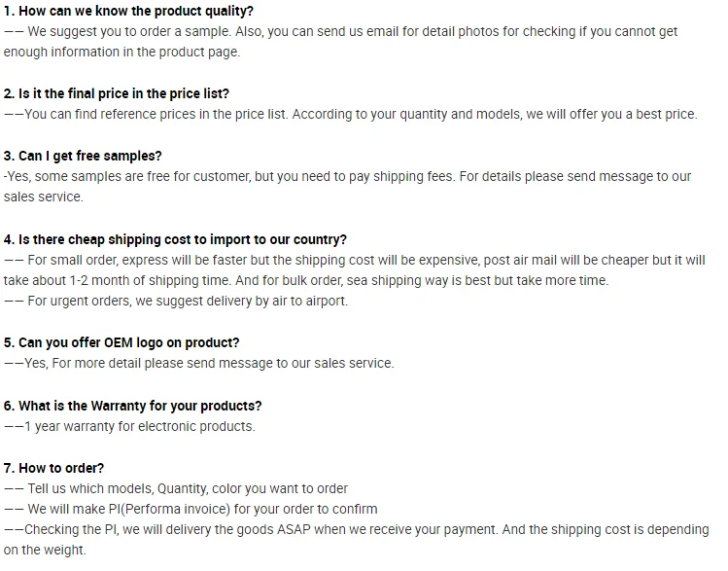Select the cheap shipping cost question heading
The height and width of the screenshot is (571, 728).
pyautogui.click(x=175, y=239)
